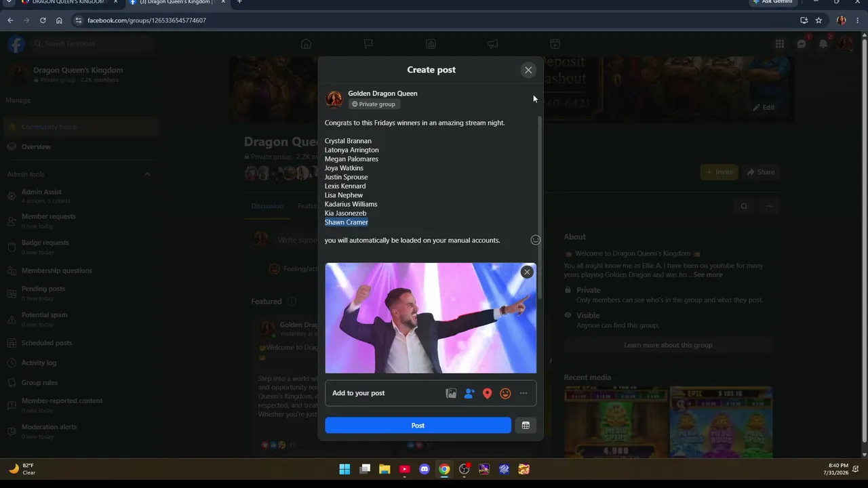Open more post options (three dots)
868x488 pixels.
point(524,393)
